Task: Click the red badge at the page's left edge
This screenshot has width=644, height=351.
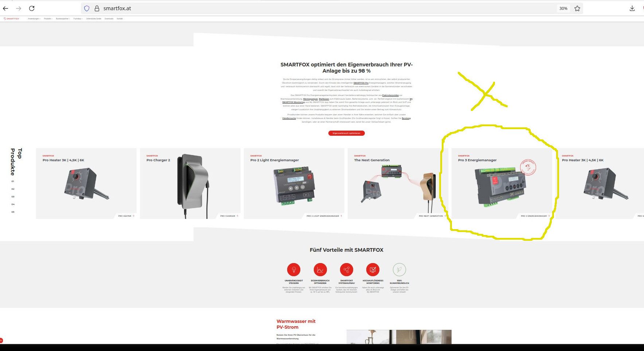Action: [x=1, y=340]
